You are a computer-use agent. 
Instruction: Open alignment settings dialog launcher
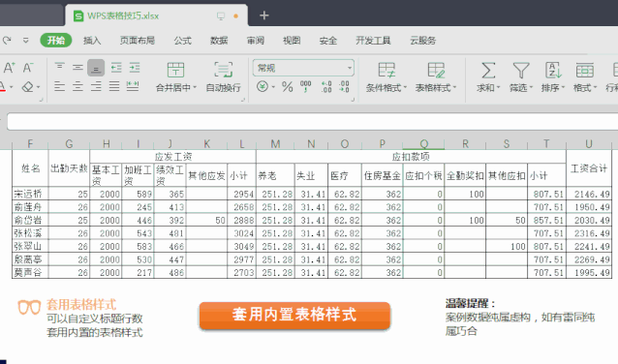point(243,100)
